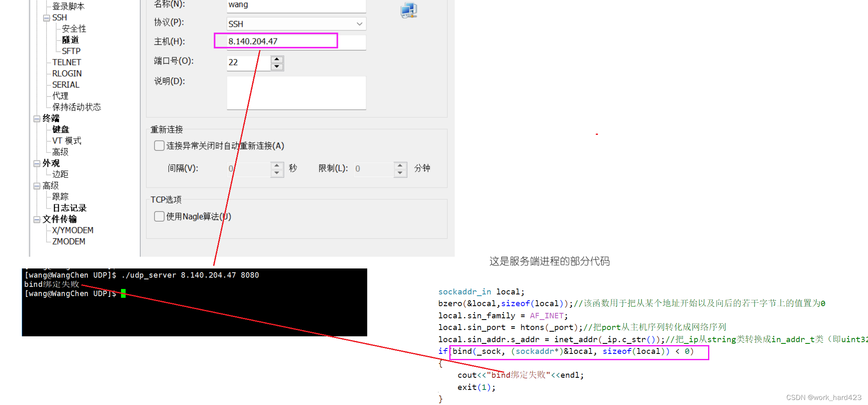
Task: Select RLOGIN in the tree
Action: (x=67, y=74)
